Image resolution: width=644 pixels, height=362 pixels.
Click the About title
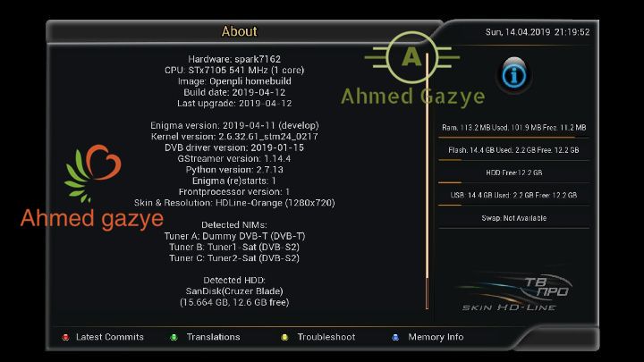pyautogui.click(x=239, y=31)
